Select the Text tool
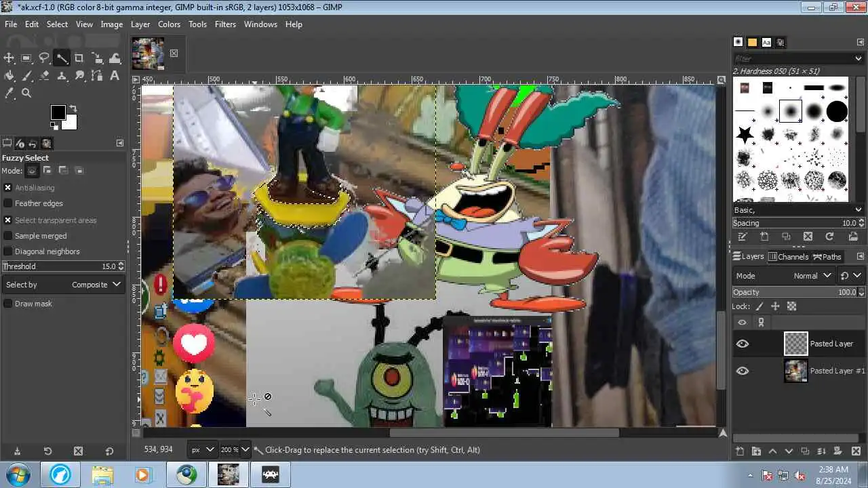The height and width of the screenshot is (488, 868). pyautogui.click(x=114, y=76)
